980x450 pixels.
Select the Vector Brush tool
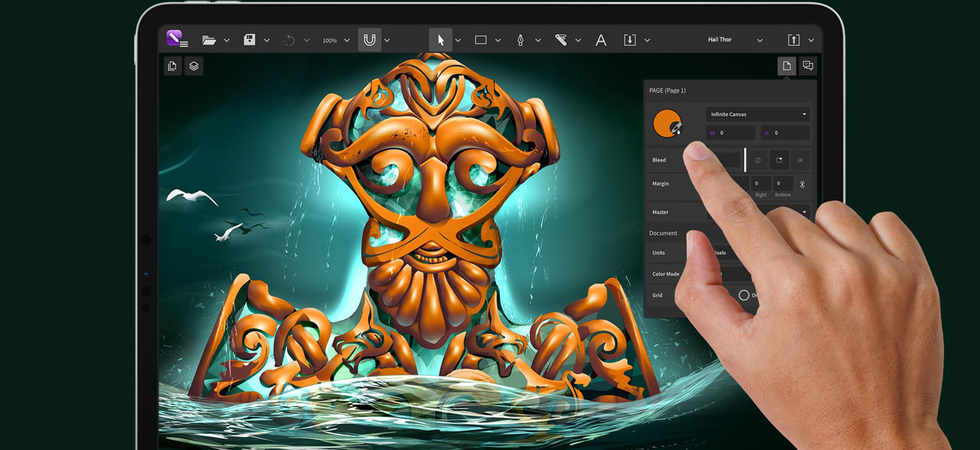point(561,39)
